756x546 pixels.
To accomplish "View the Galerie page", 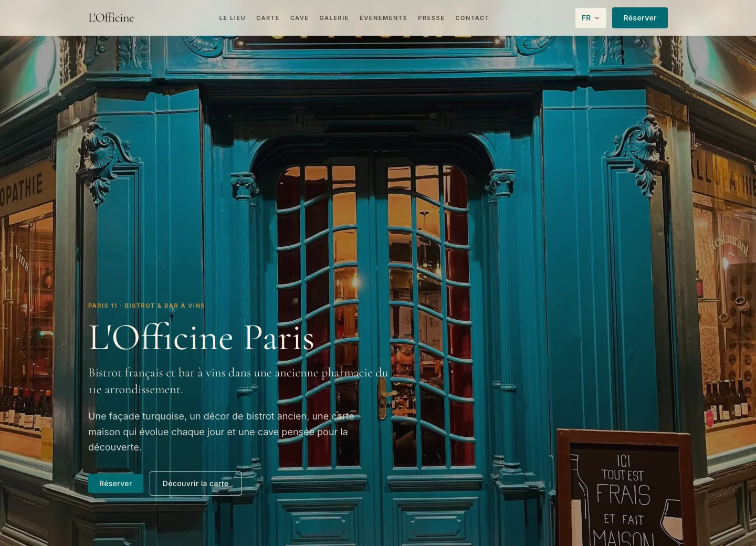I will [x=334, y=18].
